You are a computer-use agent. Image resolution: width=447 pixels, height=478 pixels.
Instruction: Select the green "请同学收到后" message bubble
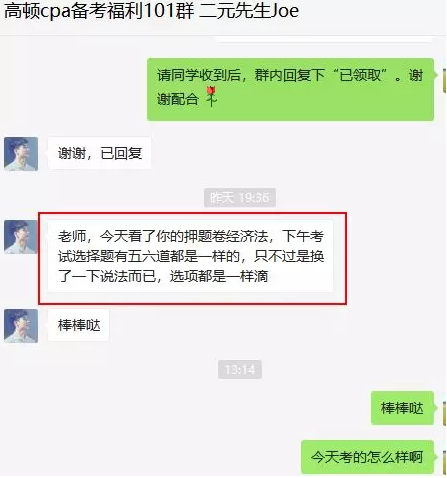click(291, 89)
